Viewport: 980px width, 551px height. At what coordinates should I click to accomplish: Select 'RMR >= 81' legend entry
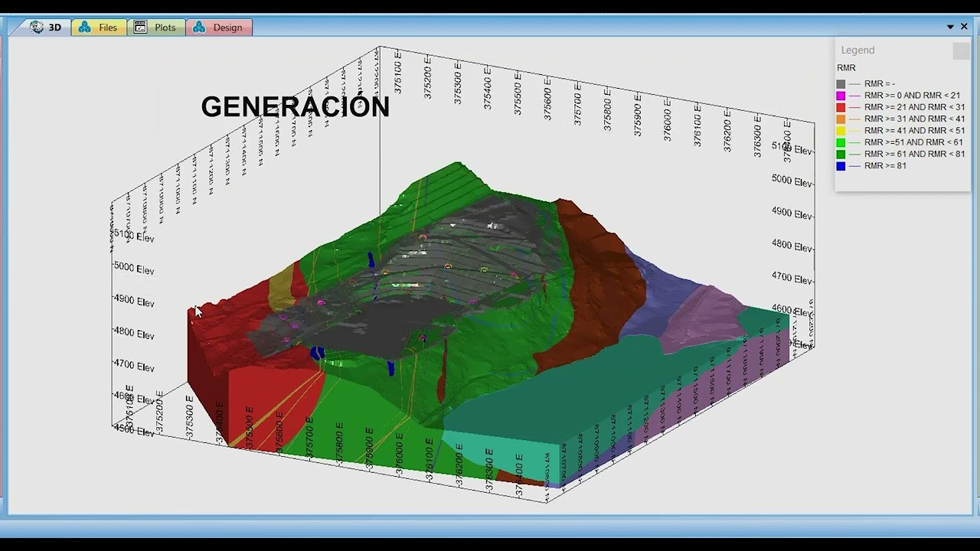pos(885,166)
